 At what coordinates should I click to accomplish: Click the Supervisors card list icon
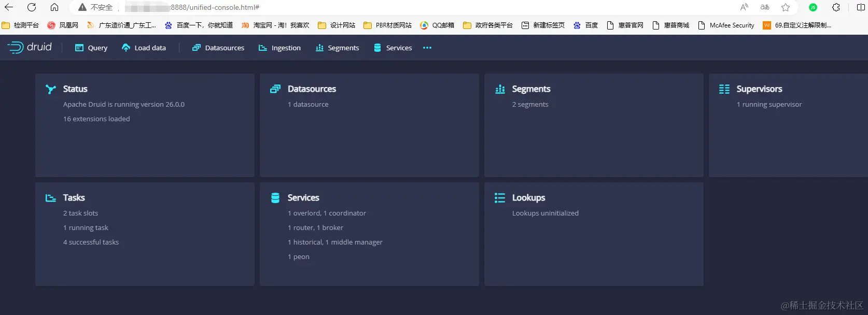click(724, 89)
